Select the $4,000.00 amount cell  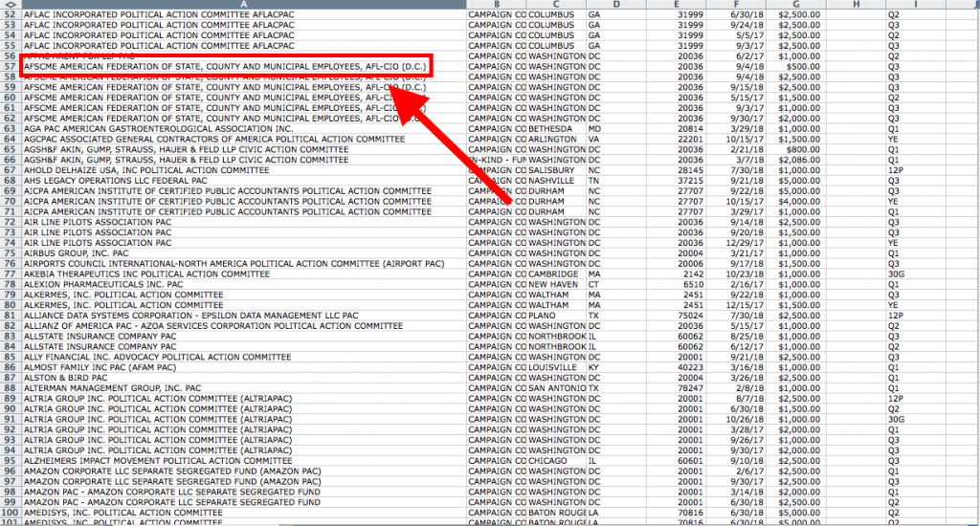click(x=796, y=201)
